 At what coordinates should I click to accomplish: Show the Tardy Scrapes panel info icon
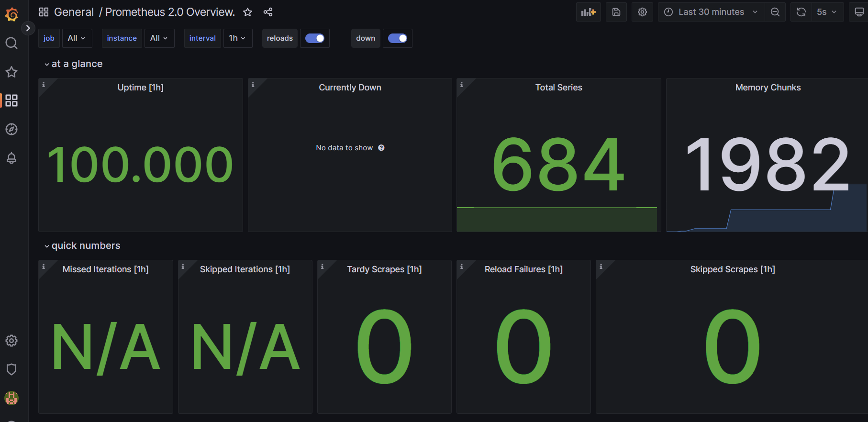click(323, 267)
